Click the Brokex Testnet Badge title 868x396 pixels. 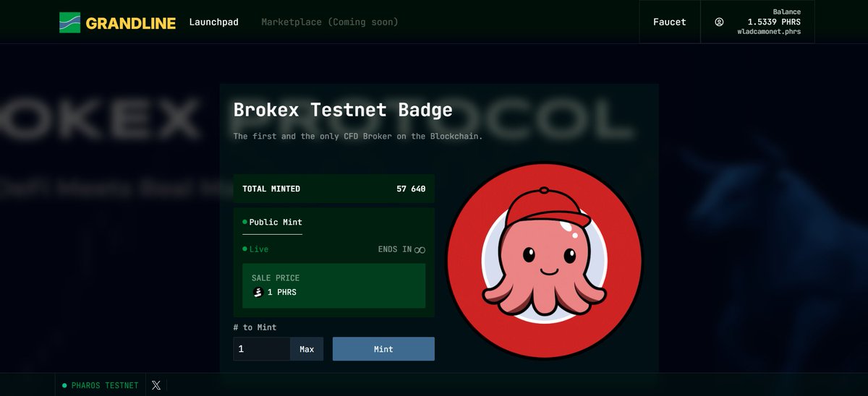[343, 110]
